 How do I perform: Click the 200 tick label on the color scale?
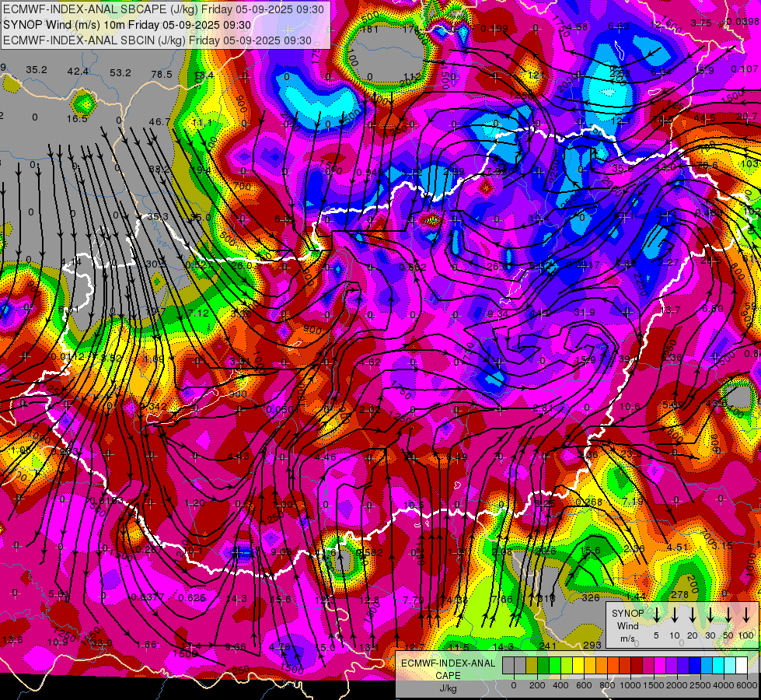(x=537, y=685)
